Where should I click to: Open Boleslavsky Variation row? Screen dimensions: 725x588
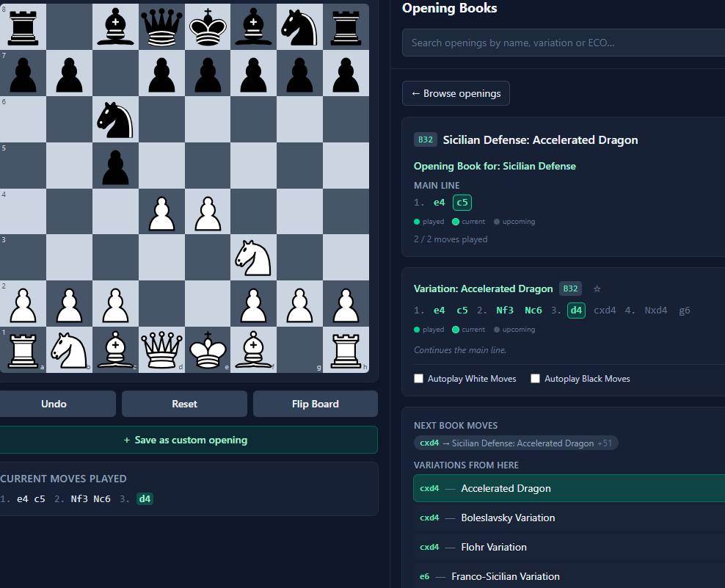pyautogui.click(x=569, y=518)
